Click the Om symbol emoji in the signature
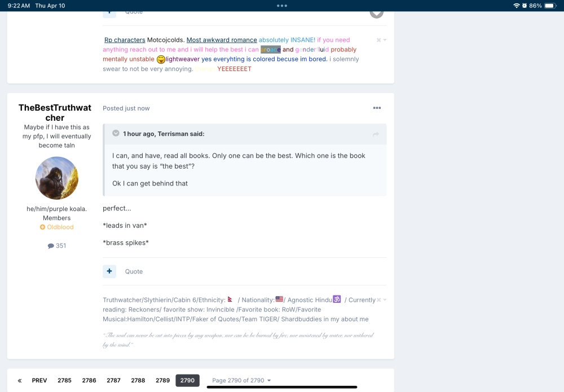Image resolution: width=564 pixels, height=392 pixels. tap(337, 299)
